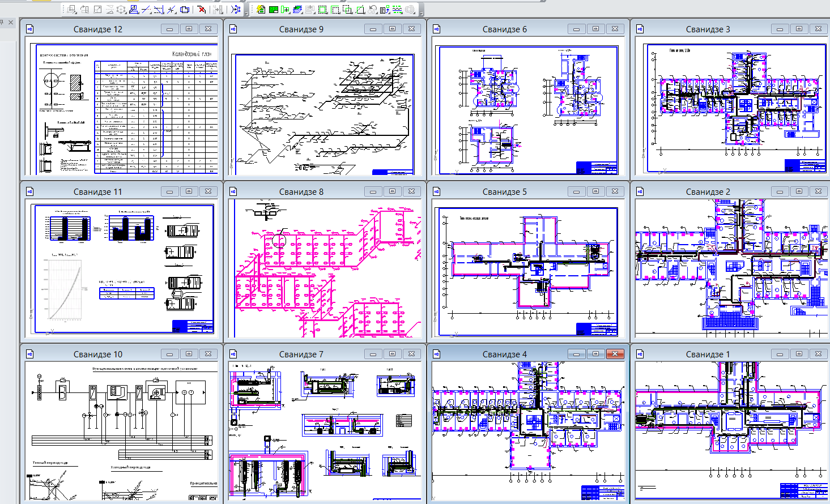Click the green frame-with-plus icon
The height and width of the screenshot is (504, 830).
pyautogui.click(x=285, y=10)
